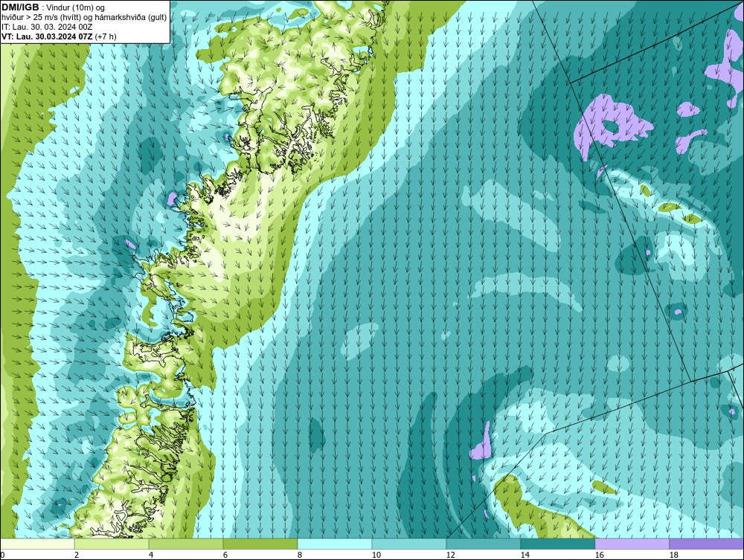The width and height of the screenshot is (744, 560).
Task: Click the 10-12 m/s light teal swatch
Action: [x=409, y=544]
